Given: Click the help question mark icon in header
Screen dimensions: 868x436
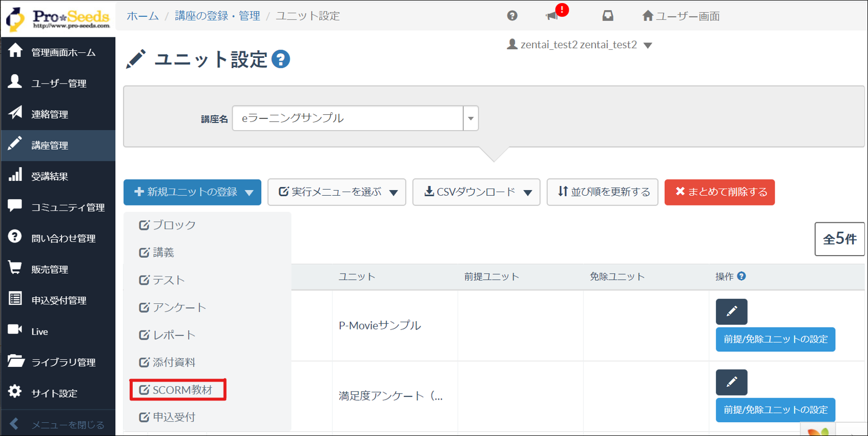Looking at the screenshot, I should [512, 16].
